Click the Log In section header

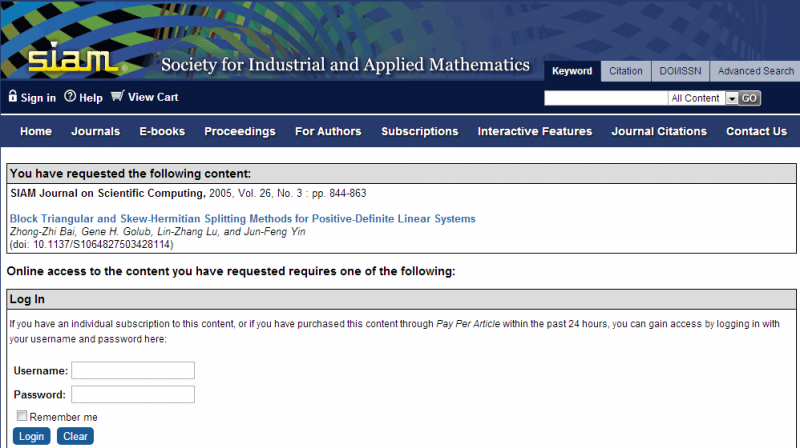(402, 299)
